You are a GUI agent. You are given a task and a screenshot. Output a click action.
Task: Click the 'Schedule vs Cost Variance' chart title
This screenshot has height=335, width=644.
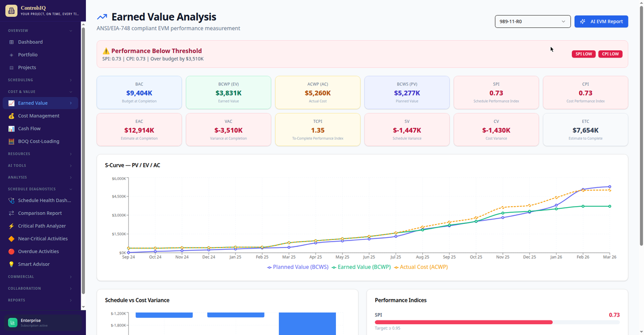click(137, 300)
